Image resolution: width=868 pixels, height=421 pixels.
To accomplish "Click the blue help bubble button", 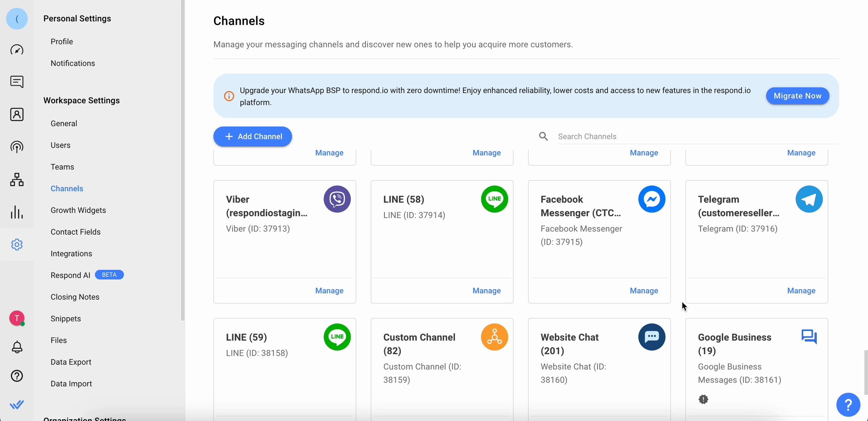I will [x=848, y=405].
